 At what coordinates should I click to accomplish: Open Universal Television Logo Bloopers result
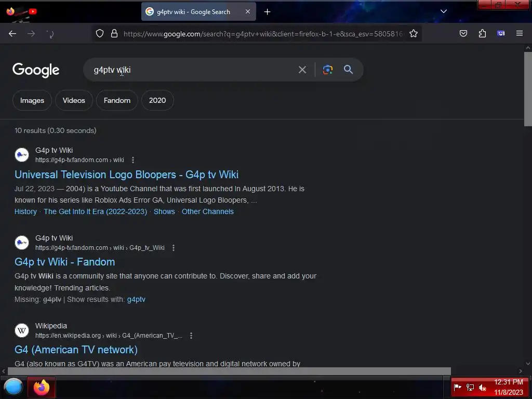(x=127, y=175)
